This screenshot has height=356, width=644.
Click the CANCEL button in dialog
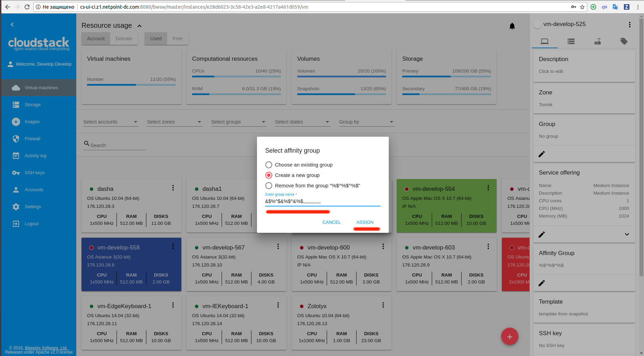point(332,222)
